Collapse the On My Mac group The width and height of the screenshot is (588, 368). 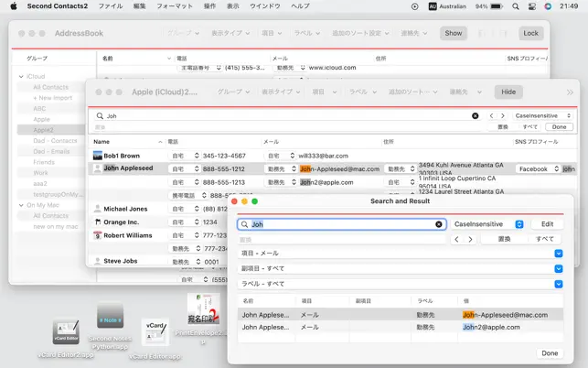pos(21,205)
